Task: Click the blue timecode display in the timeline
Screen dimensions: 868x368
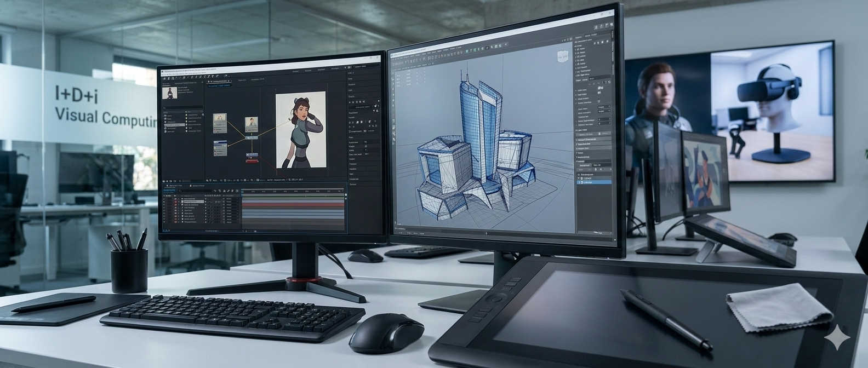Action: [x=170, y=190]
